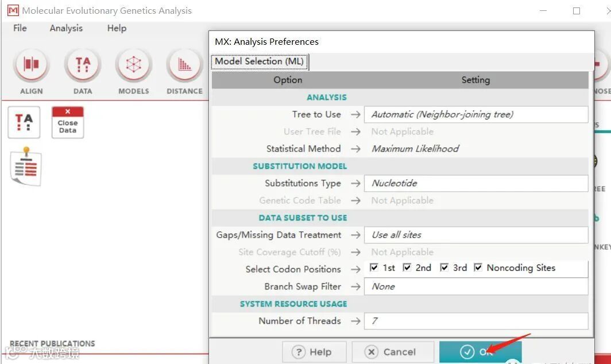Toggle the 1st codon position checkbox

[374, 268]
